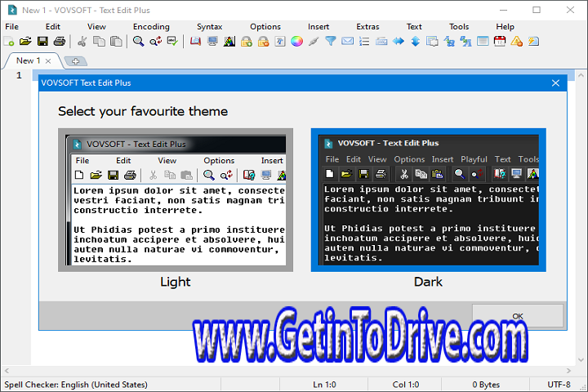Open the Encoding menu
588x392 pixels.
click(151, 27)
